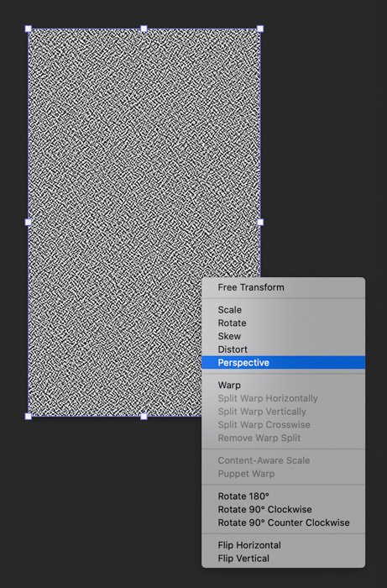Click the highlighted Perspective item
Screen dimensions: 387x588
coord(283,363)
